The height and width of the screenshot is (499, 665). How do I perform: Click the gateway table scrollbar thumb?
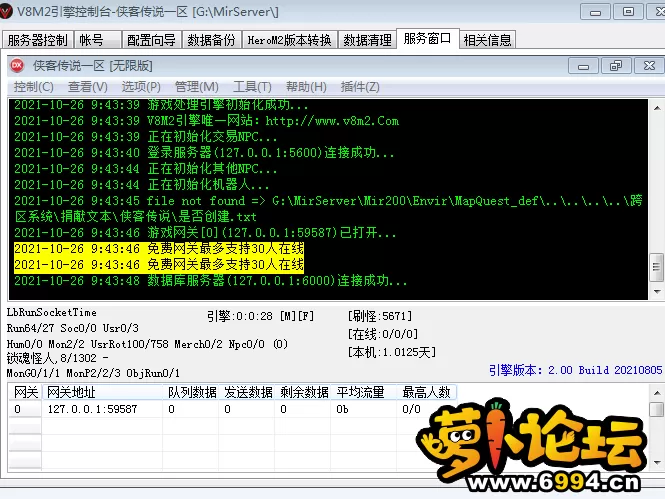(657, 410)
